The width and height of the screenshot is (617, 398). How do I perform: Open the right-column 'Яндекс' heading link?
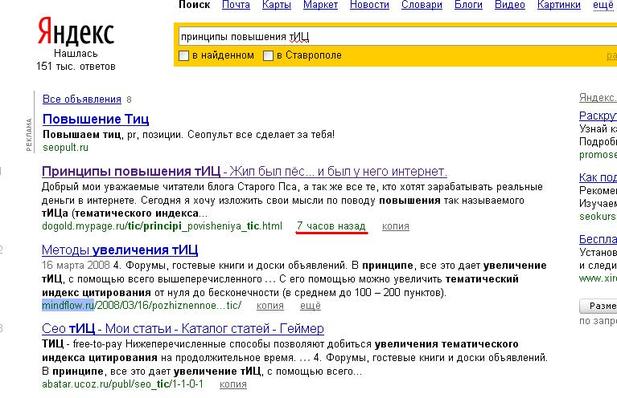[x=598, y=98]
